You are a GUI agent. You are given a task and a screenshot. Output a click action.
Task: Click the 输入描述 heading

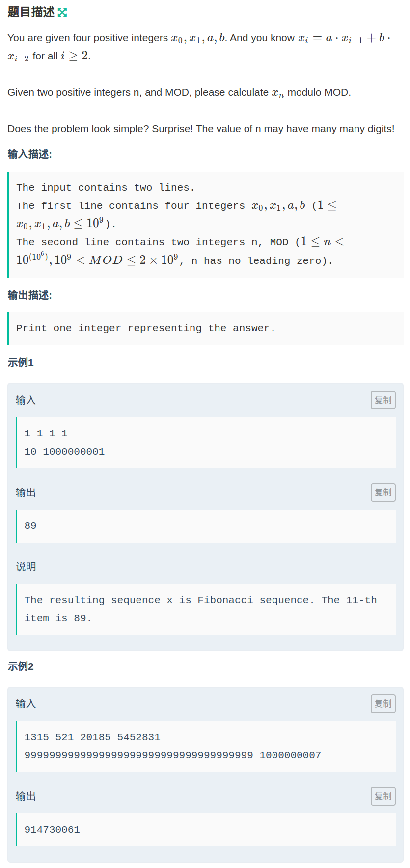[x=29, y=154]
